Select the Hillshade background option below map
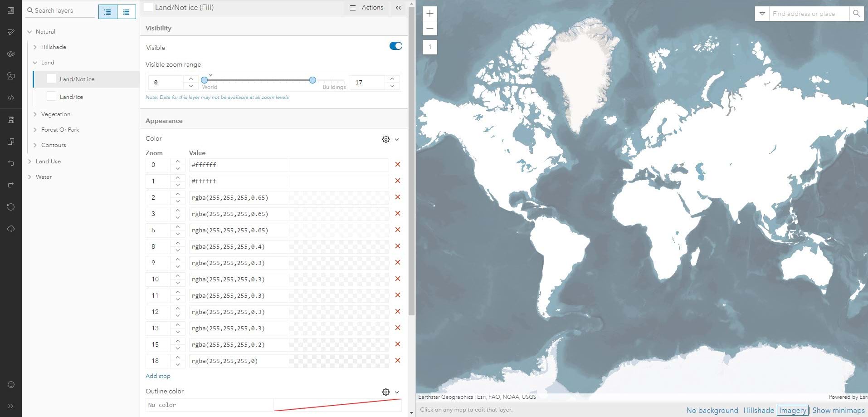This screenshot has height=417, width=868. click(x=758, y=410)
